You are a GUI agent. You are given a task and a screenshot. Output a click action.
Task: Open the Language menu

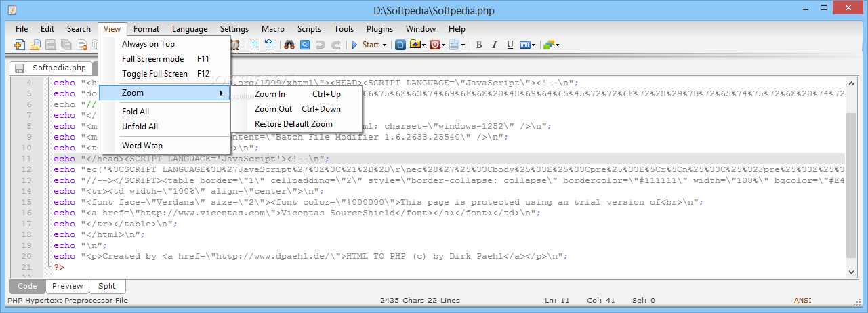pyautogui.click(x=190, y=29)
